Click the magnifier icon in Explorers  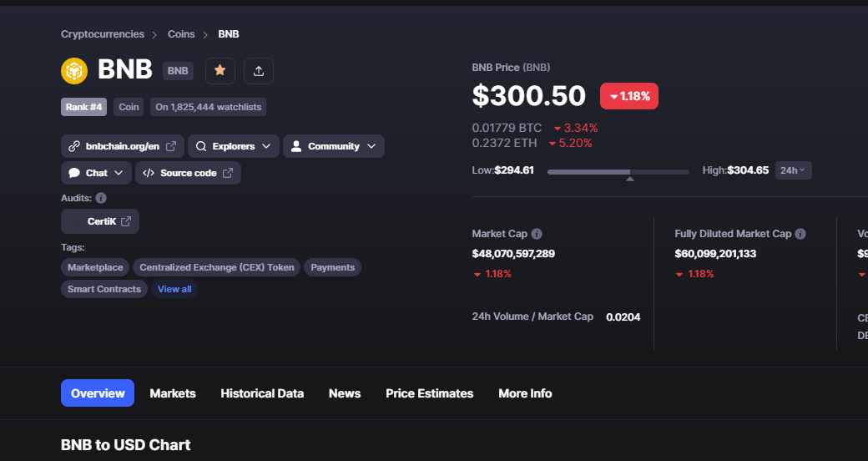[x=201, y=146]
